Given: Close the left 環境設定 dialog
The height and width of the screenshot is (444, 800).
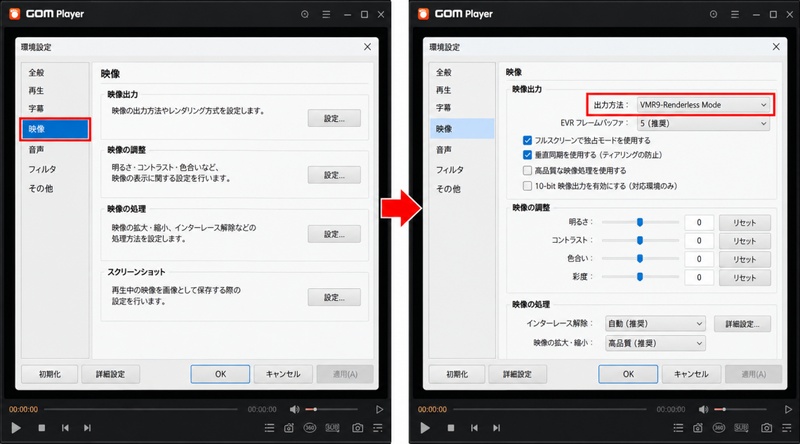Looking at the screenshot, I should pyautogui.click(x=367, y=47).
